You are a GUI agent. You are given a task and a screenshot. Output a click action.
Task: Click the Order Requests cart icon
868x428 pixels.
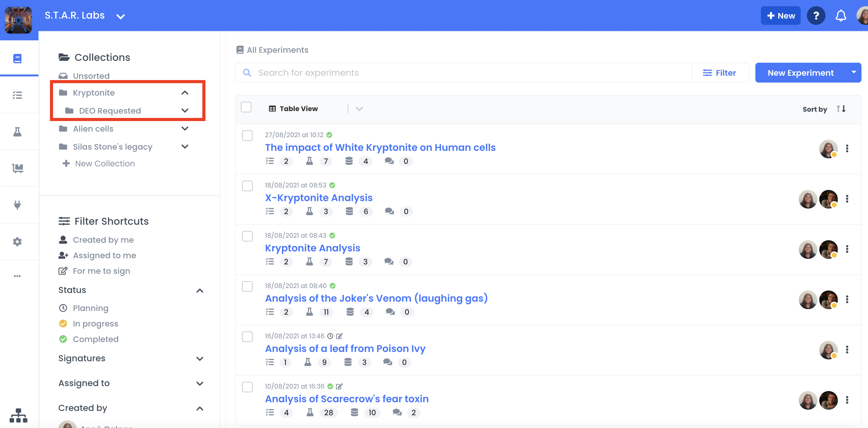pyautogui.click(x=17, y=168)
